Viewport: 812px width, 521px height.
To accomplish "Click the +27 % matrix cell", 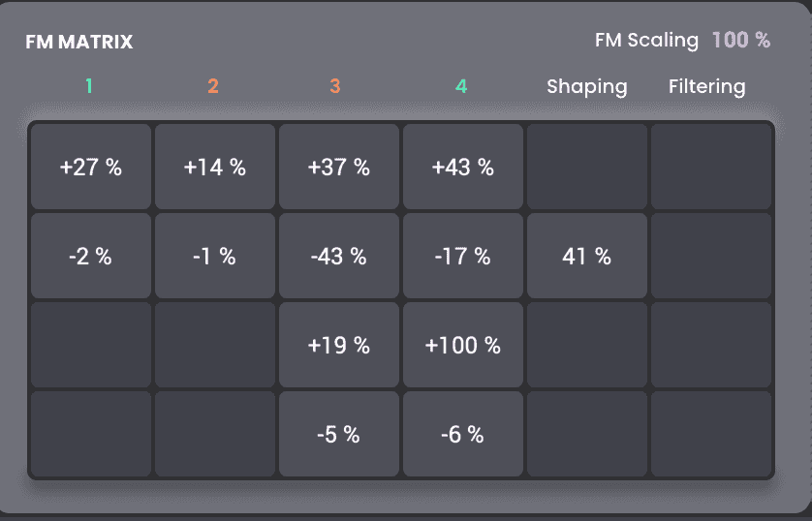I will click(x=91, y=167).
